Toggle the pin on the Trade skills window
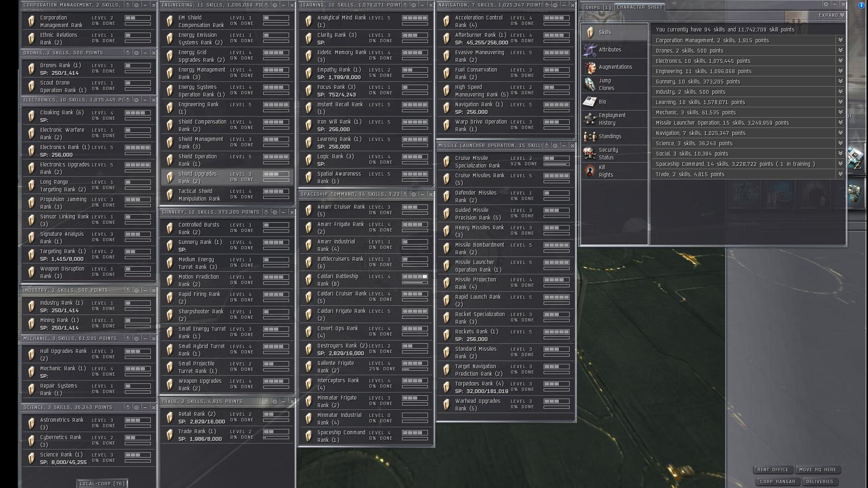The height and width of the screenshot is (488, 868). (275, 401)
